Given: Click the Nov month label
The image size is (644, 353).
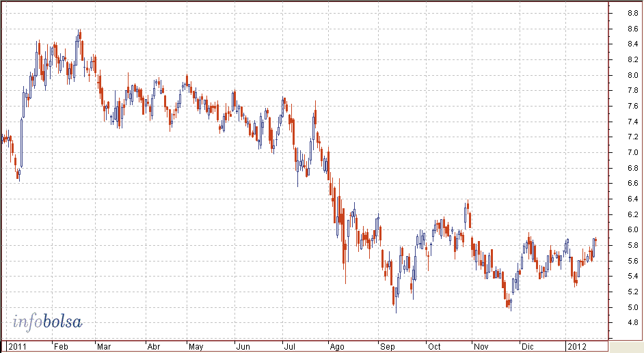Looking at the screenshot, I should tap(481, 347).
